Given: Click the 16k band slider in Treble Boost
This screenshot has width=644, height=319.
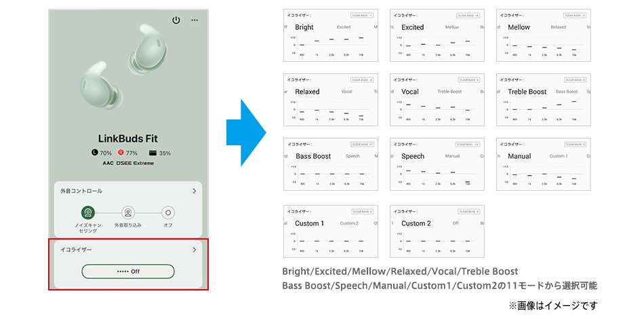Looking at the screenshot, I should 573,102.
